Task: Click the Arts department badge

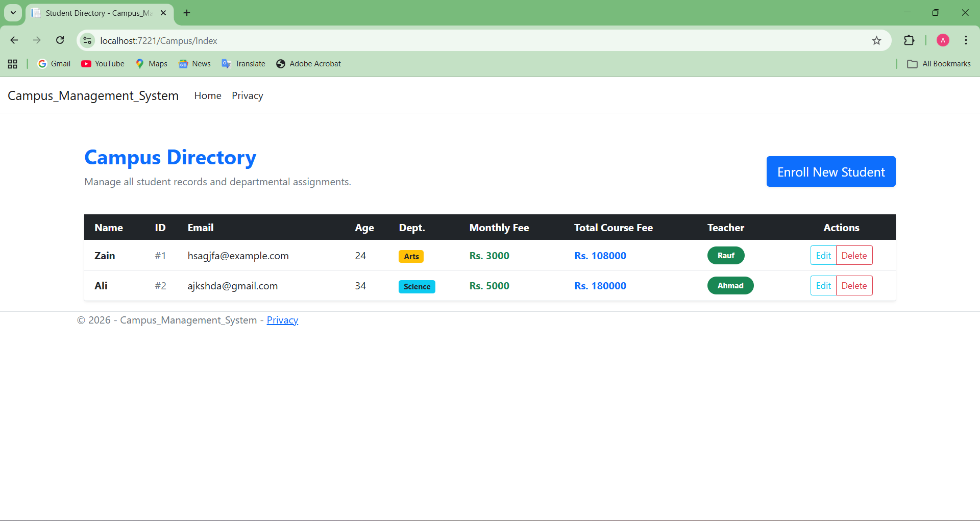Action: click(411, 256)
